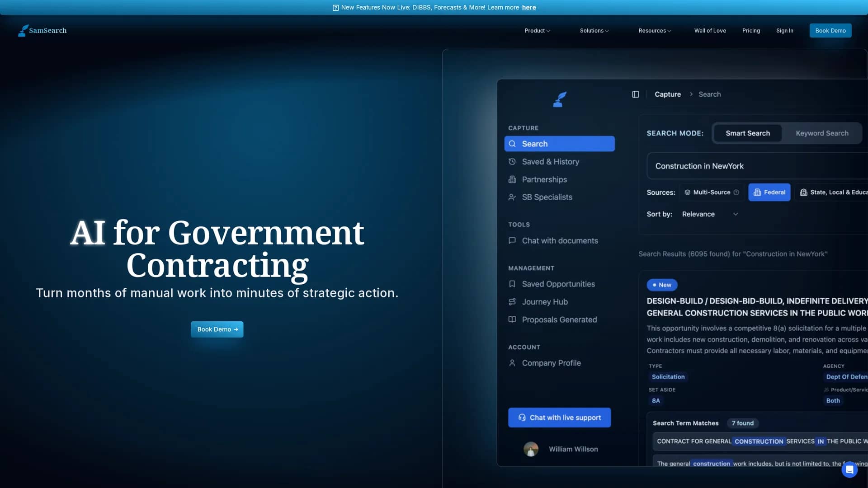This screenshot has width=868, height=488.
Task: Go to the Pricing page
Action: tap(751, 31)
